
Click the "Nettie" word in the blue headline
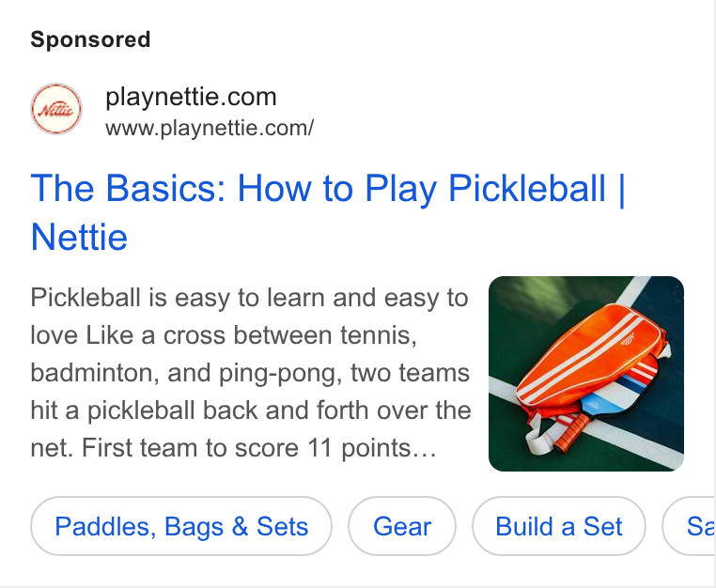click(x=79, y=237)
